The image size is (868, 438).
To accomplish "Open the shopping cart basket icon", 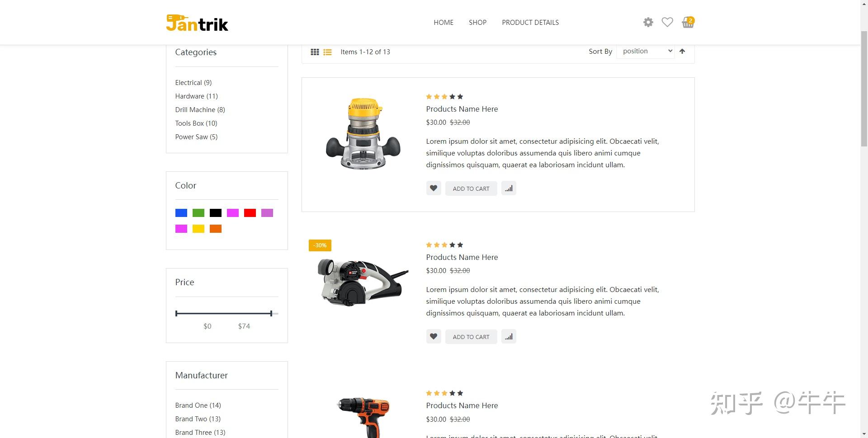I will 688,22.
